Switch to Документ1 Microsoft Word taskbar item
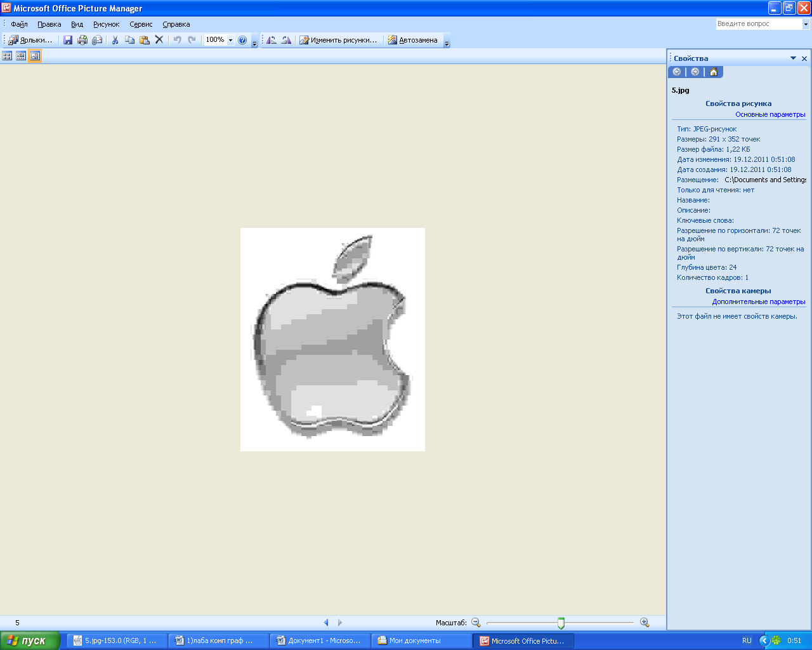 coord(320,641)
